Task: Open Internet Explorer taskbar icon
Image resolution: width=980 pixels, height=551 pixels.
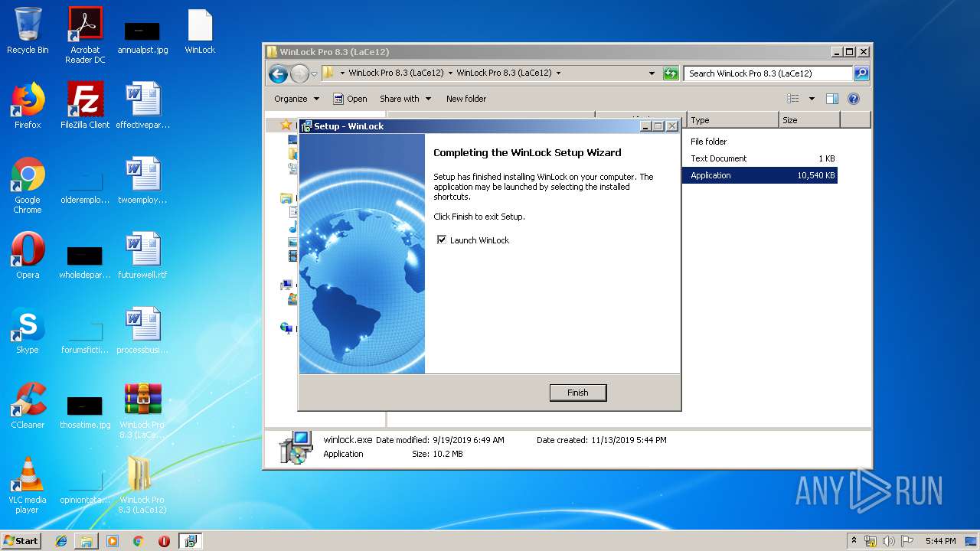Action: (61, 541)
